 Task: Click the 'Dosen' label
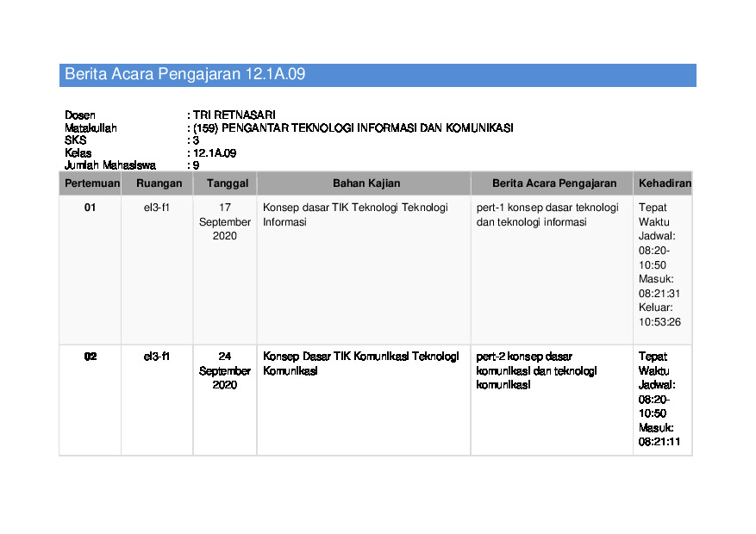pos(80,115)
